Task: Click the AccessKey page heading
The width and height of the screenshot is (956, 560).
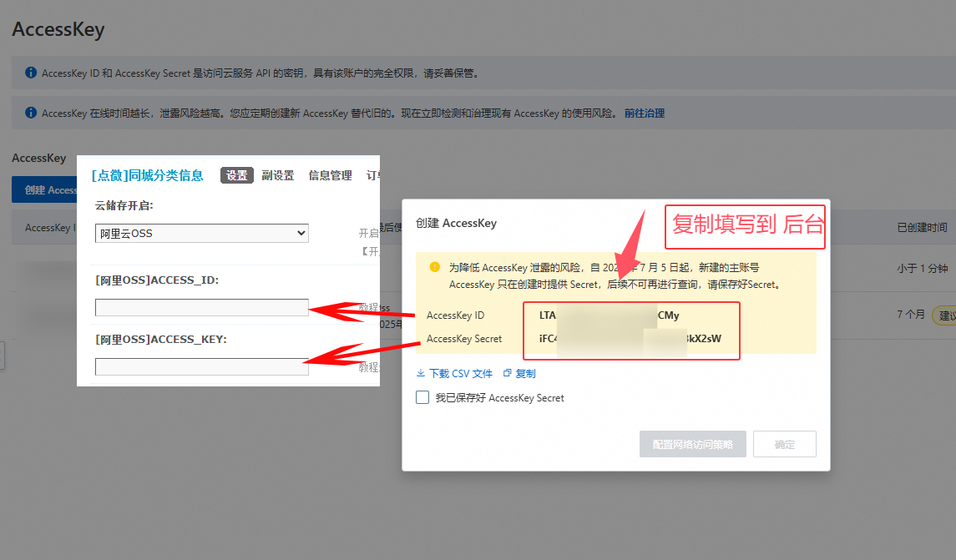Action: click(x=58, y=29)
